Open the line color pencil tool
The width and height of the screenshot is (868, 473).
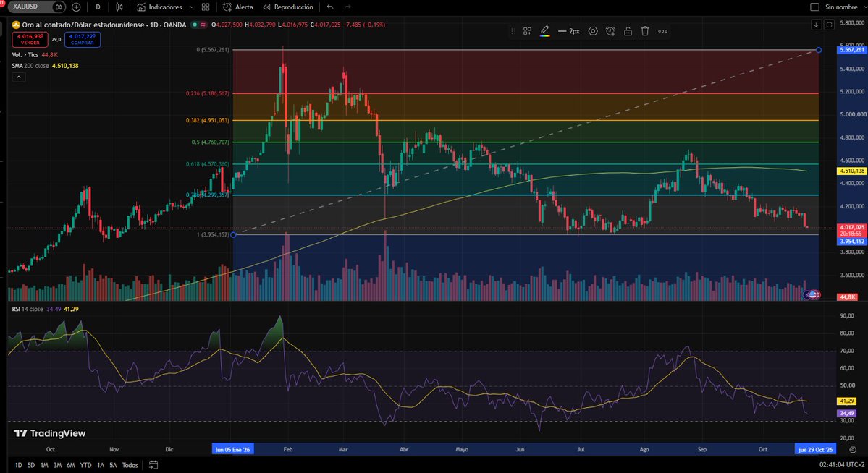click(x=544, y=31)
